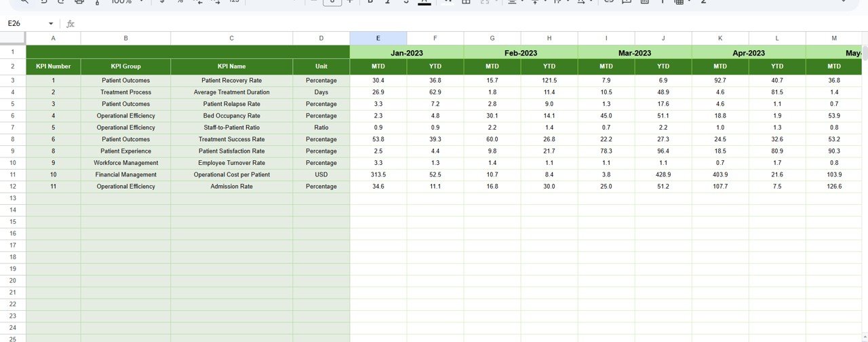Select column H header
The width and height of the screenshot is (868, 342).
[x=549, y=39]
